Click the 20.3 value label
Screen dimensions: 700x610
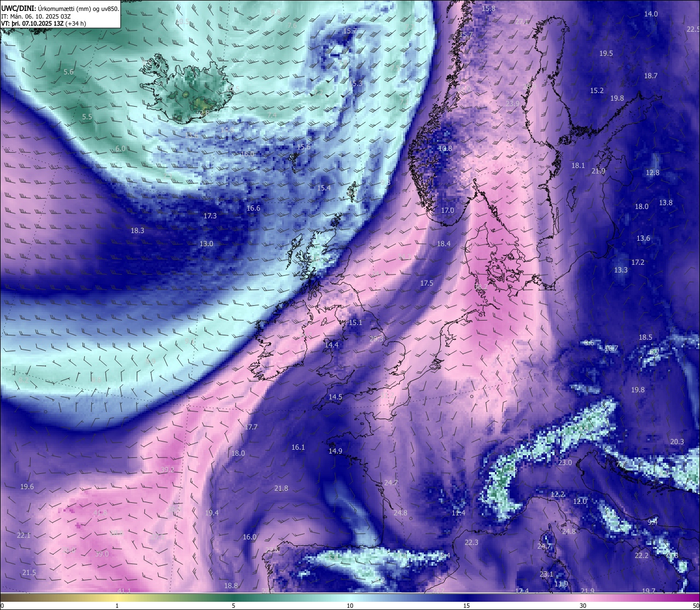(677, 441)
